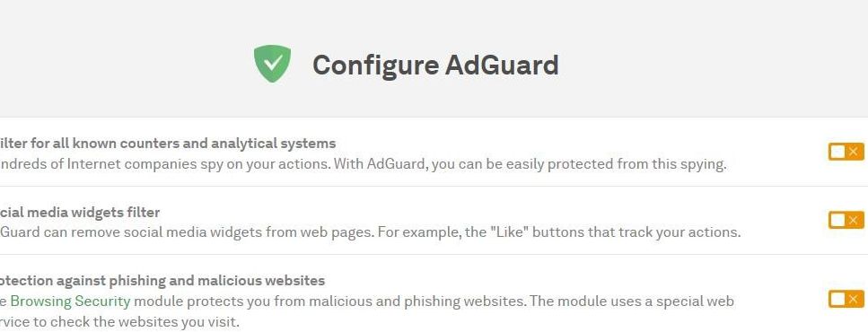Viewport: 868px width, 332px height.
Task: Select the counters and analytical systems title
Action: [x=168, y=144]
